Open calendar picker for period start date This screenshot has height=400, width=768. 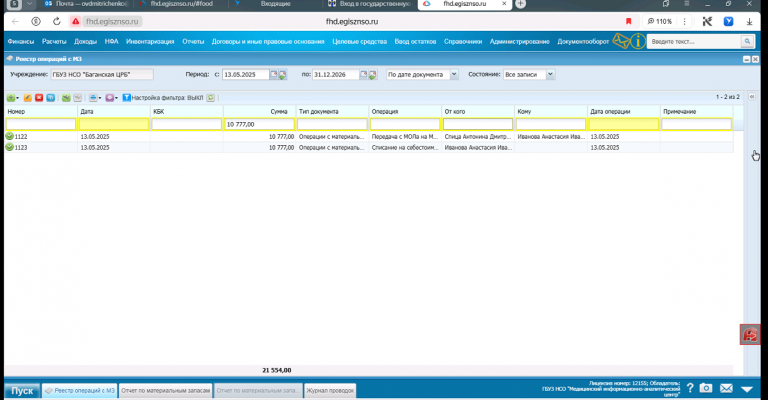click(274, 74)
